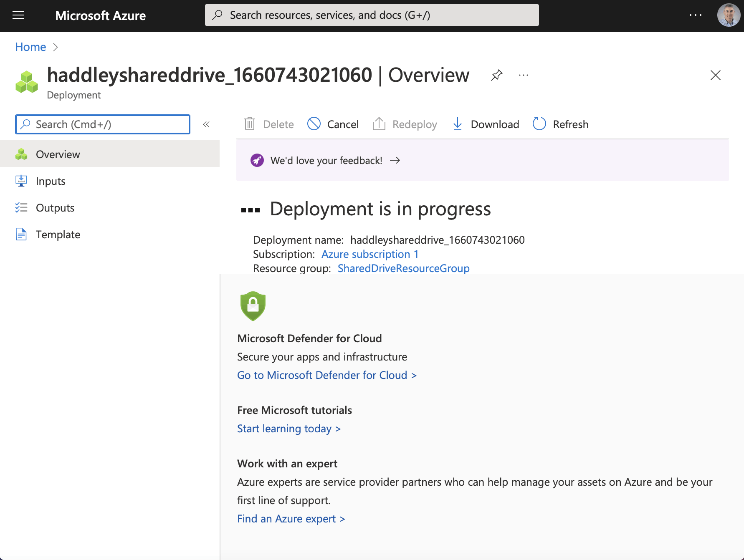
Task: Click the Redeploy toolbar button
Action: click(x=405, y=124)
